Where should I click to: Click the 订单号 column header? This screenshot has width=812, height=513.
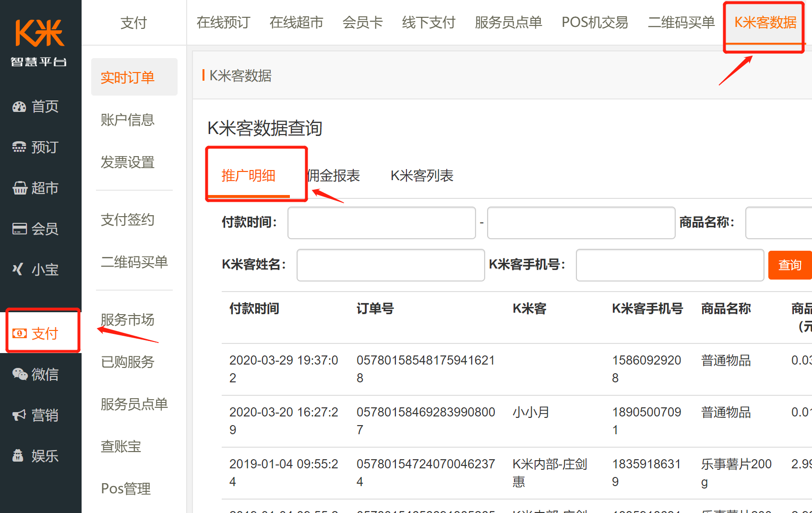375,308
